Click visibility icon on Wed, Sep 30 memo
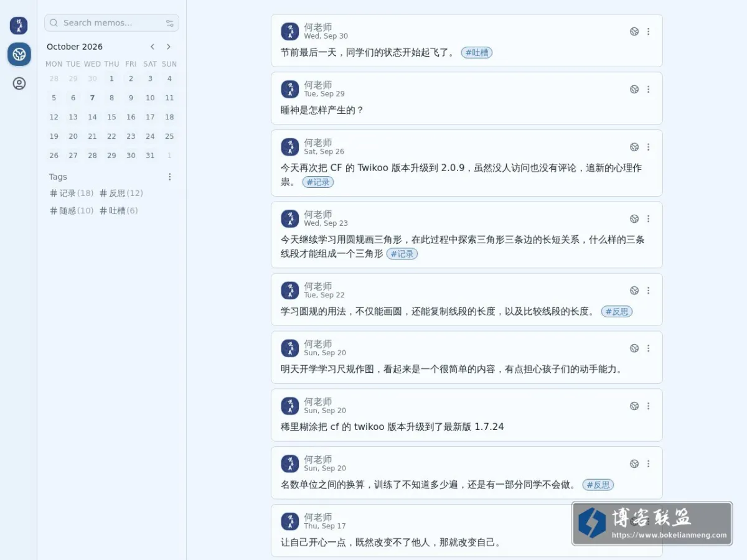Viewport: 747px width, 560px height. 634,32
